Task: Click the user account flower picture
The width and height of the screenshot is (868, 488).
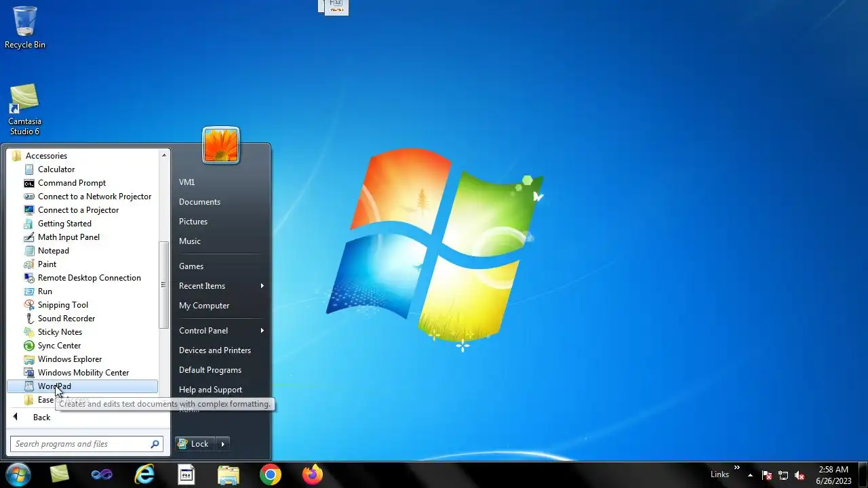Action: click(x=221, y=145)
